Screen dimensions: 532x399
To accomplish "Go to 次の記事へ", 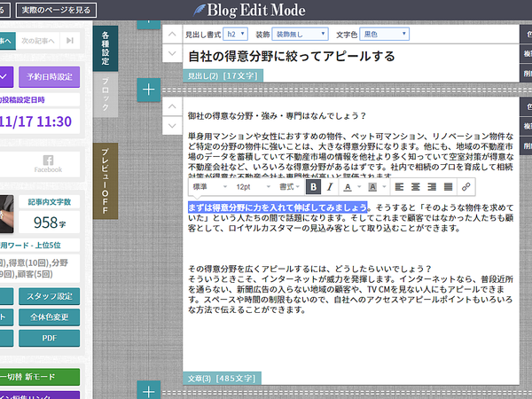I will pyautogui.click(x=38, y=41).
